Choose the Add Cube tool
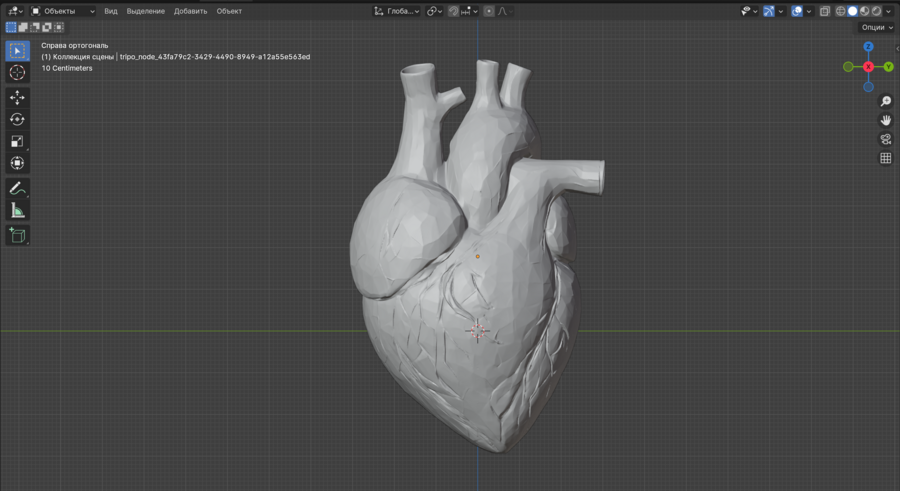The height and width of the screenshot is (491, 900). coord(17,235)
